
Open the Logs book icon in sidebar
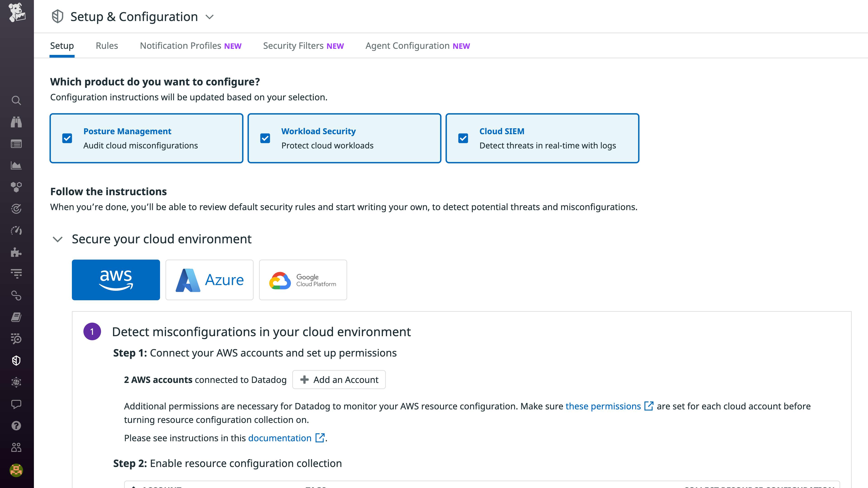click(x=17, y=317)
